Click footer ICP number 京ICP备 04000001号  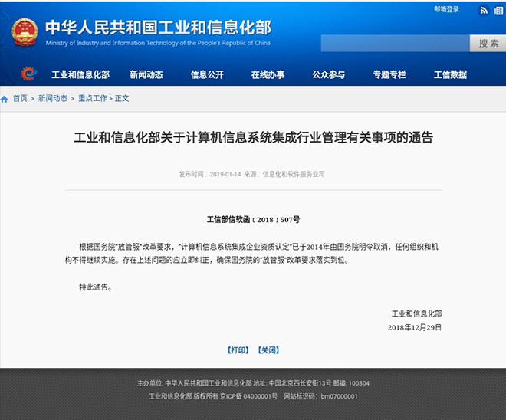248,396
